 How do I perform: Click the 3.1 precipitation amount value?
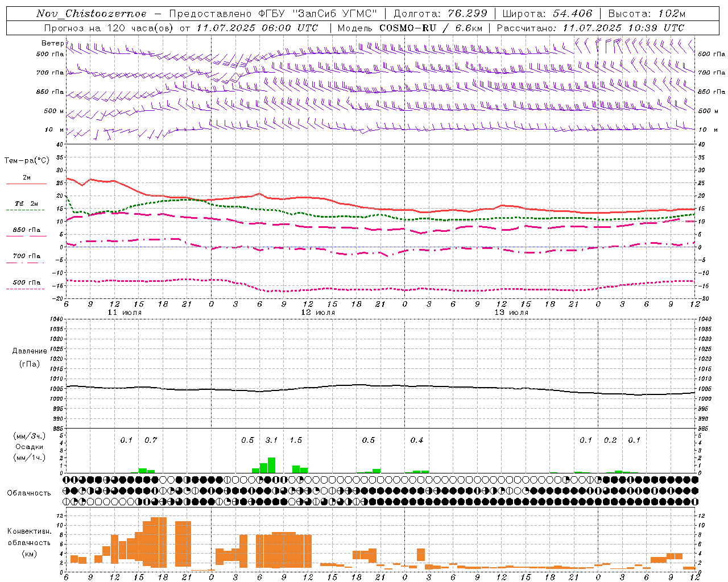pyautogui.click(x=272, y=440)
